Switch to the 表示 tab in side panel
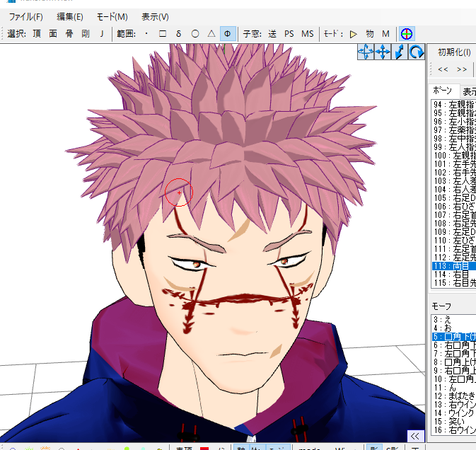 [x=469, y=92]
